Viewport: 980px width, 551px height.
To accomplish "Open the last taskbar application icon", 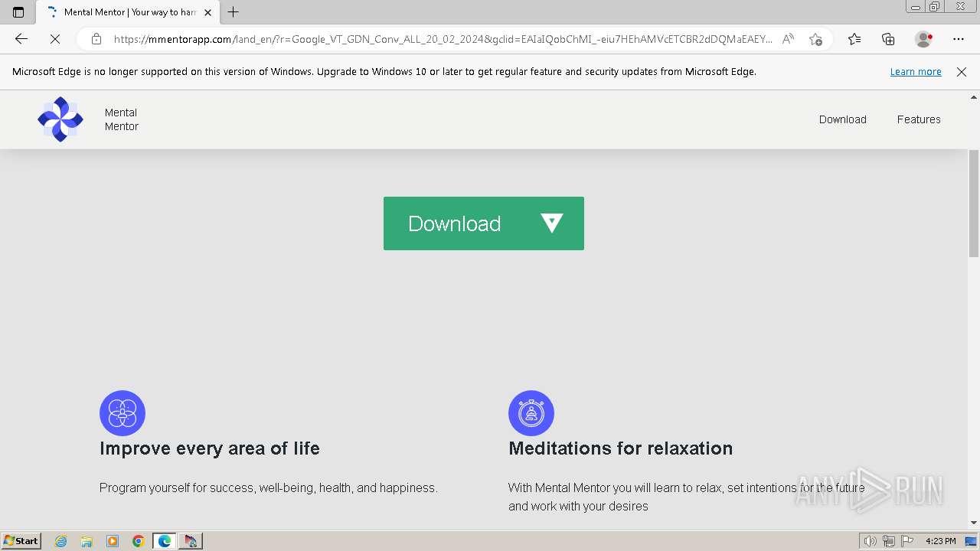I will [x=191, y=541].
